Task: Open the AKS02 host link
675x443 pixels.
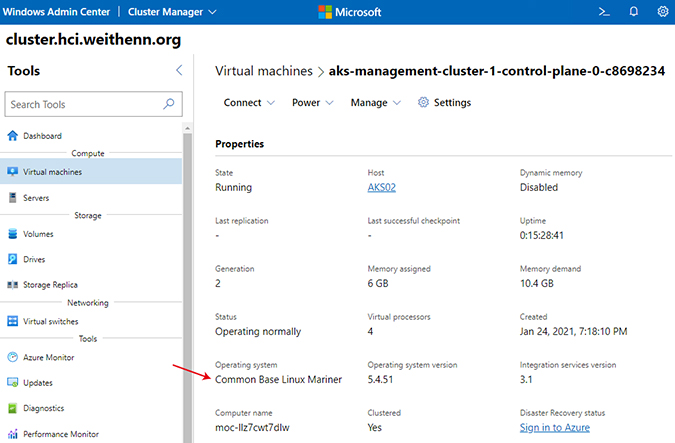Action: coord(381,187)
